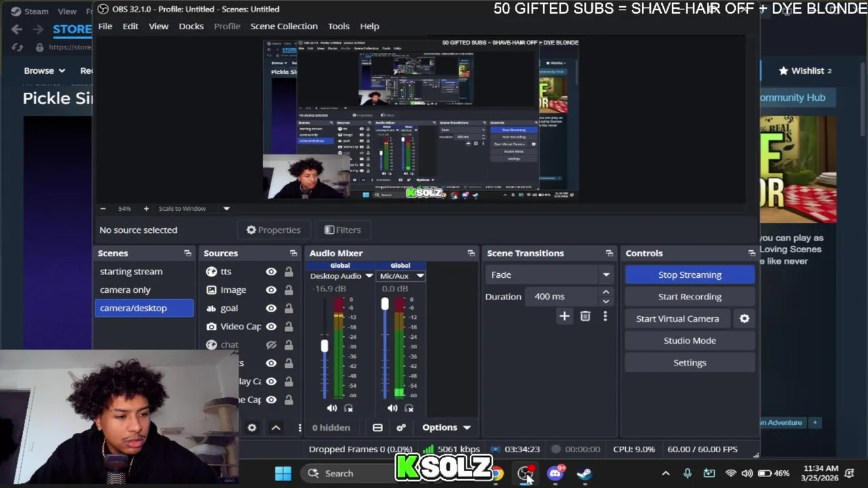Screen dimensions: 868x488
Task: Open the Tools menu
Action: click(338, 26)
